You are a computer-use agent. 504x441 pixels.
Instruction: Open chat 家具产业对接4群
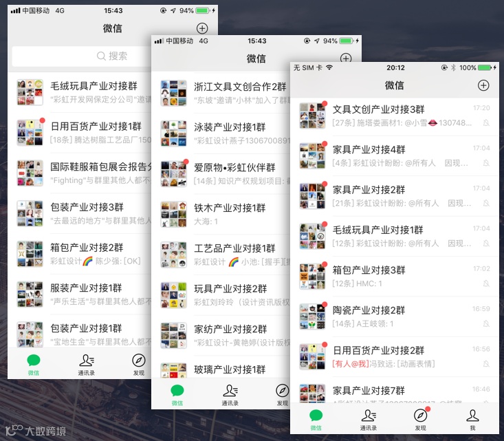(395, 156)
